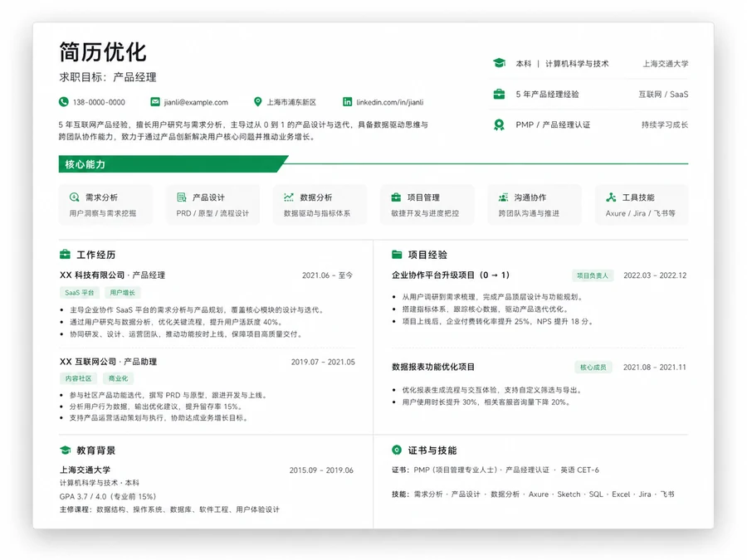
Task: Click the location pin icon
Action: 258,102
